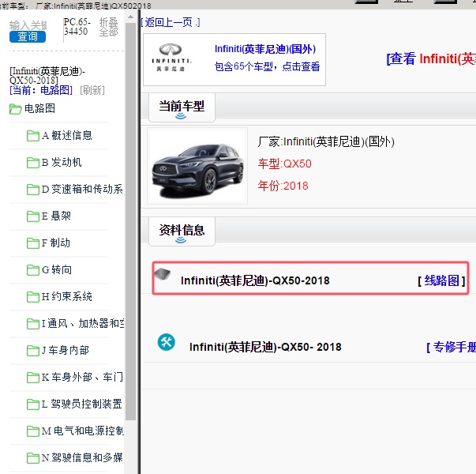Image resolution: width=476 pixels, height=474 pixels.
Task: Click 返回上一页 link
Action: pyautogui.click(x=171, y=22)
